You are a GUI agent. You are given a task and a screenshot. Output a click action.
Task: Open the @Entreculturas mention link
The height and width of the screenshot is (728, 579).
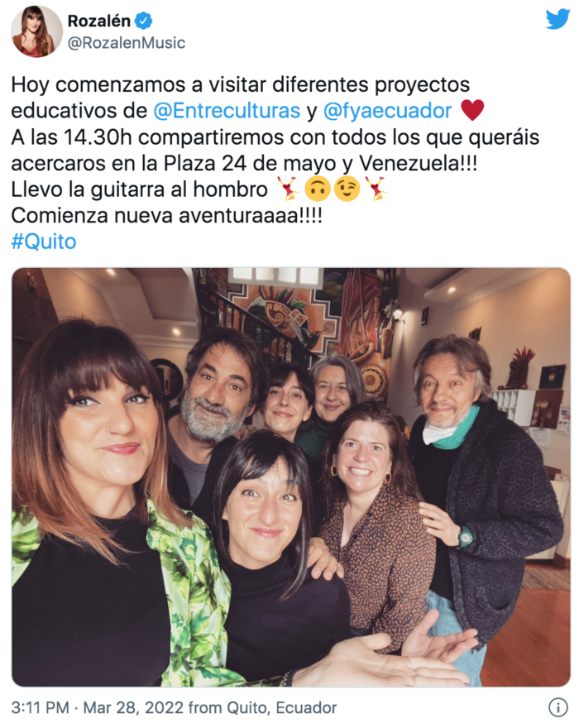tap(227, 111)
